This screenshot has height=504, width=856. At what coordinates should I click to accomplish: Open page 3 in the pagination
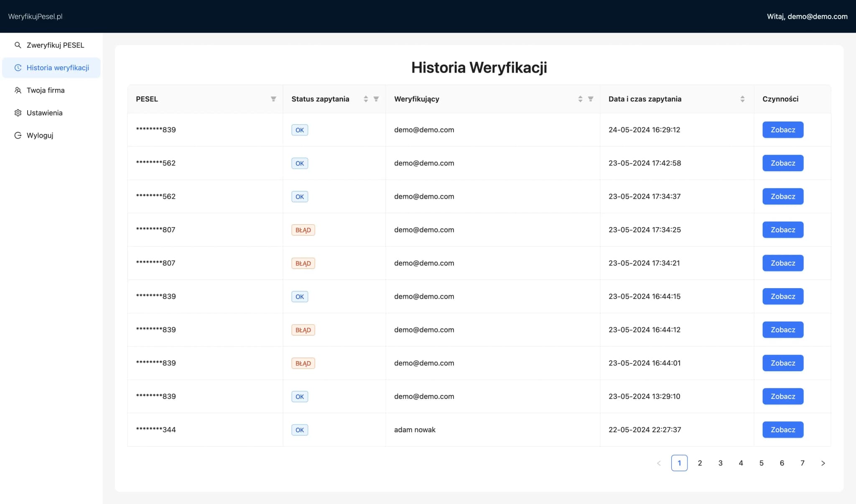pos(720,463)
